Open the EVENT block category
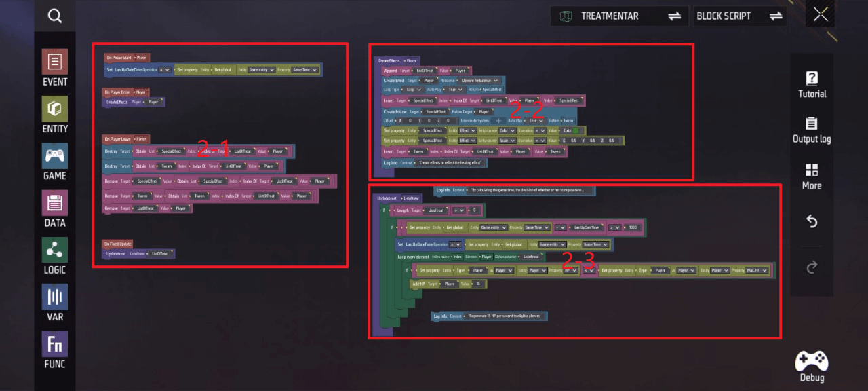 [55, 68]
